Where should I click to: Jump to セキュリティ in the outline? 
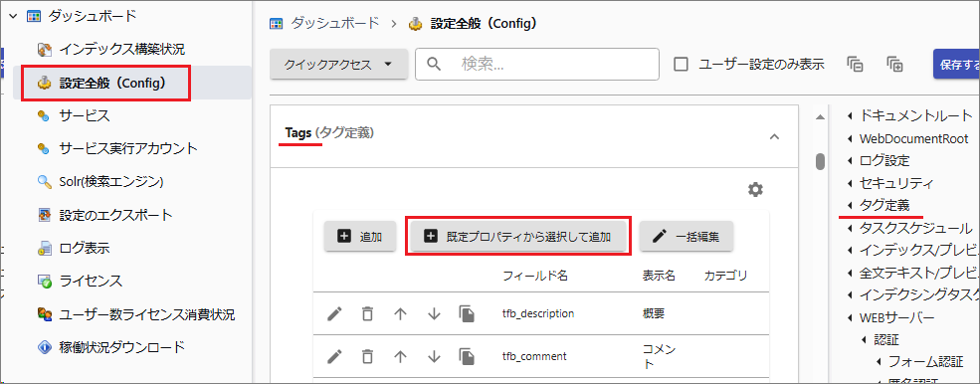(896, 183)
